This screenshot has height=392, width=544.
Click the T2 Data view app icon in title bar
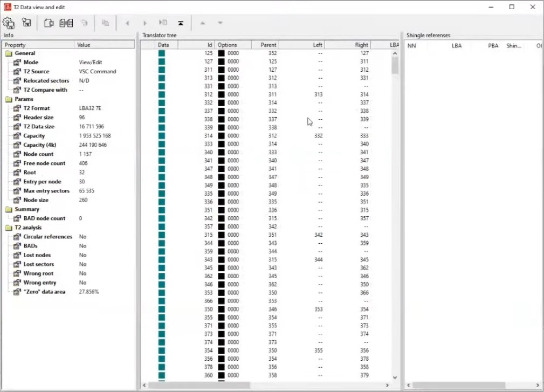pyautogui.click(x=8, y=7)
